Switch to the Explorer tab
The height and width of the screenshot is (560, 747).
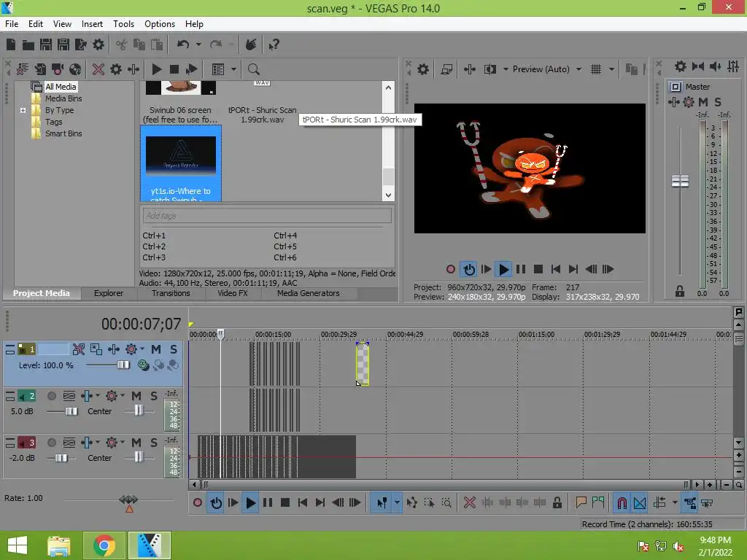click(108, 293)
